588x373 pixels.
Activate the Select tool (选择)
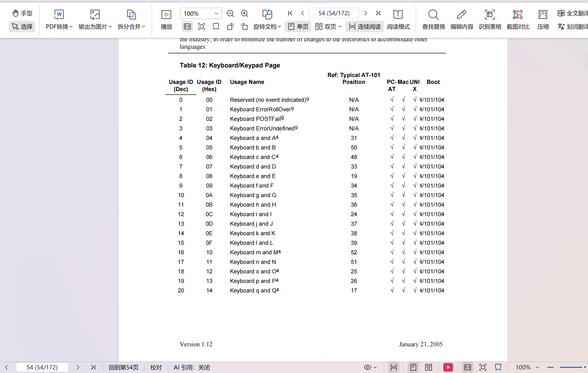pos(22,26)
